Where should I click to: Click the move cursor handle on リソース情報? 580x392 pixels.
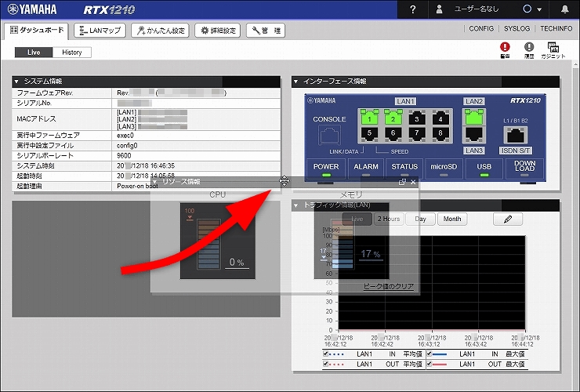pos(284,181)
